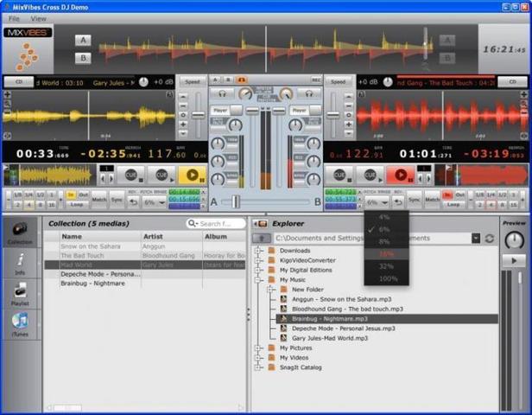
Task: Click the Collection search field
Action: click(x=216, y=224)
